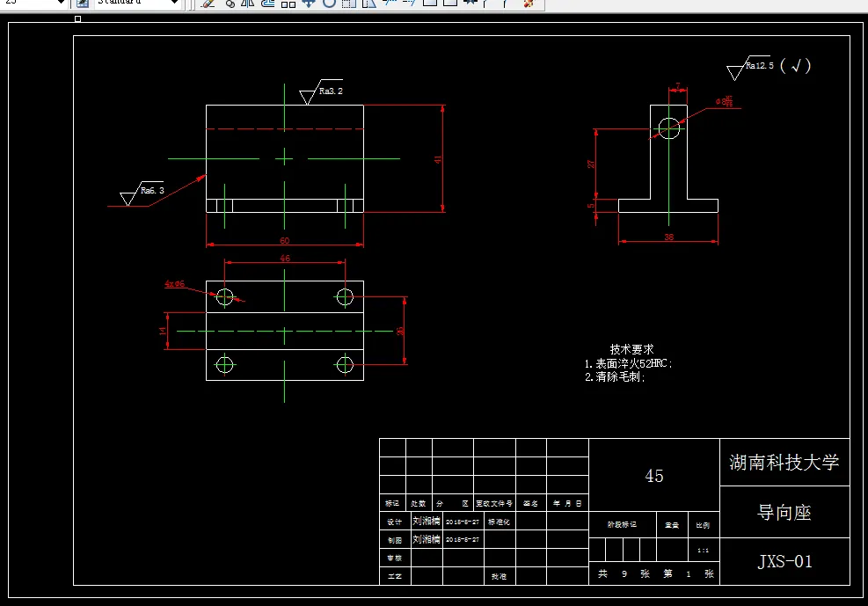
Task: Click the 重量 cell
Action: coord(672,525)
